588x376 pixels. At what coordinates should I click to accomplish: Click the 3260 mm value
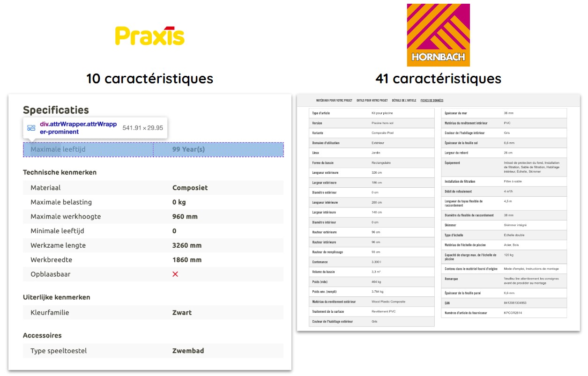point(187,245)
